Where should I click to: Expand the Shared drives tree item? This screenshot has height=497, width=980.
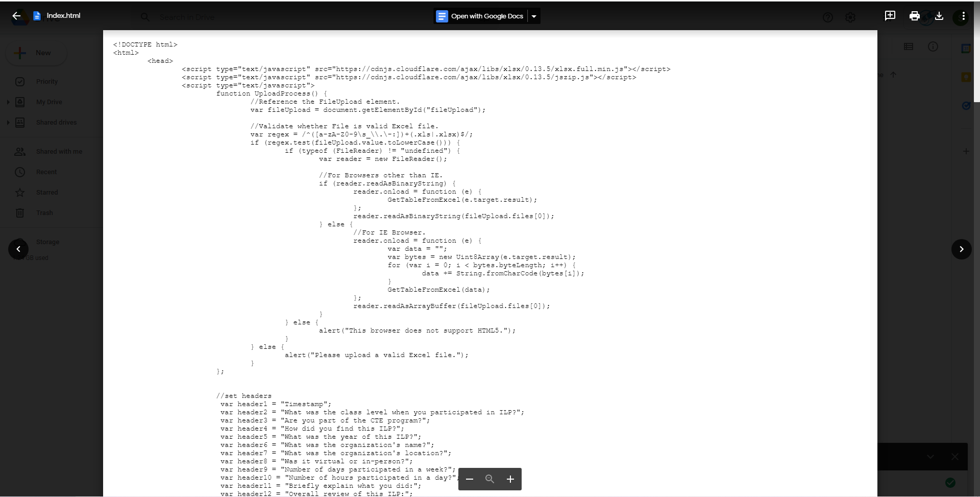point(8,123)
